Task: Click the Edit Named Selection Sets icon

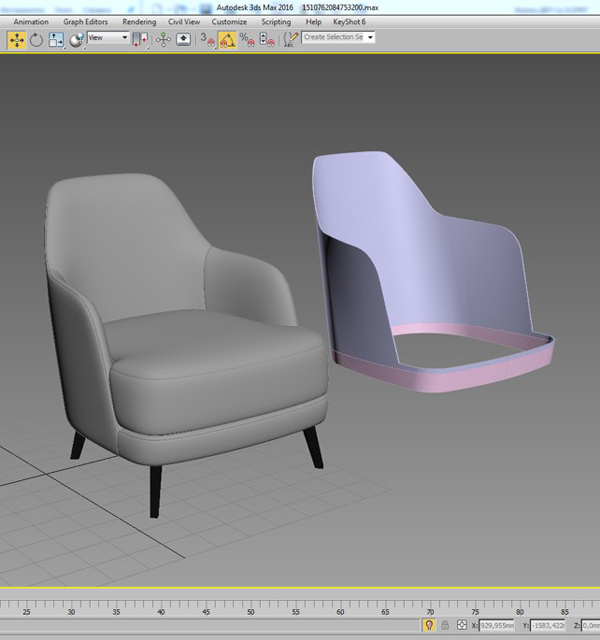Action: [x=291, y=39]
